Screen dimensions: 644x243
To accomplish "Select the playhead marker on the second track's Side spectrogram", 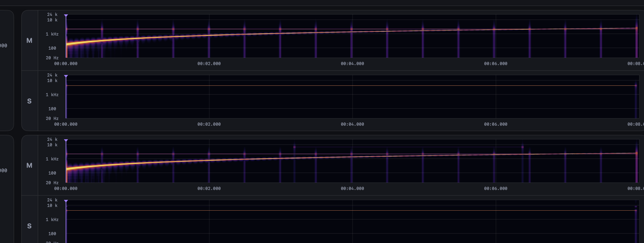I will [x=66, y=201].
